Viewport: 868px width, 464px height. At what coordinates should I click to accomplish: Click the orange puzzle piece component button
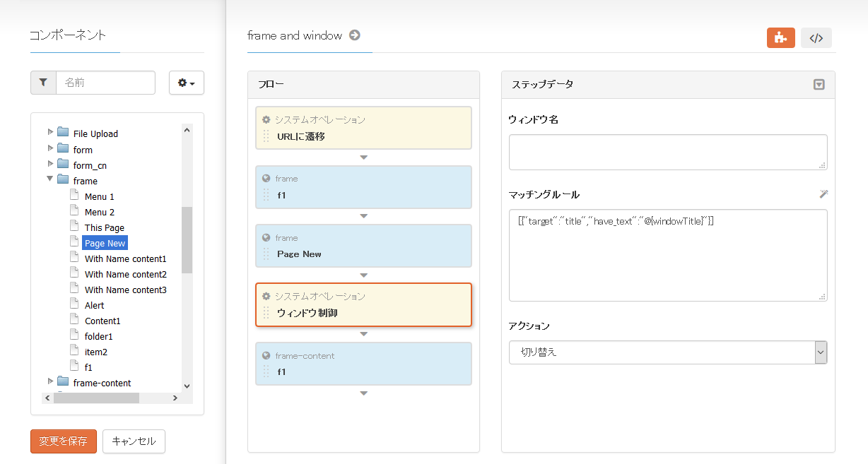coord(780,38)
